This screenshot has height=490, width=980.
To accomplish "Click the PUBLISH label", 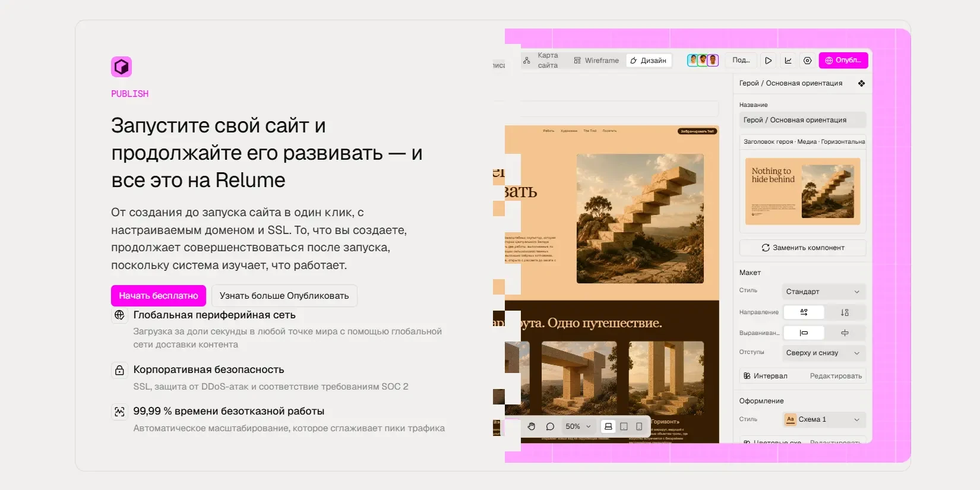I will [x=130, y=94].
